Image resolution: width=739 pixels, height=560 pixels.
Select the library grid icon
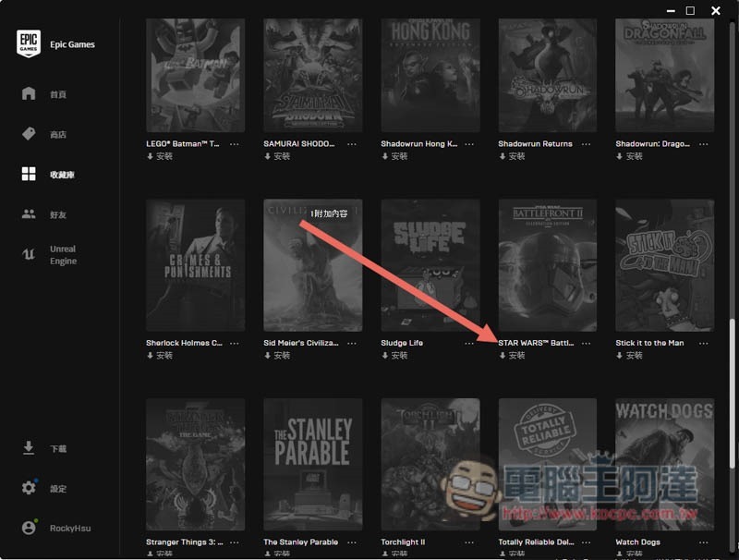(x=29, y=174)
